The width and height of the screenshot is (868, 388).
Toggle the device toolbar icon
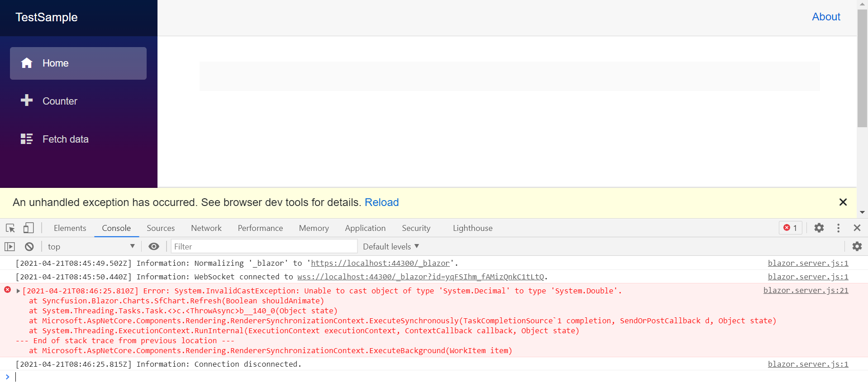[x=29, y=228]
